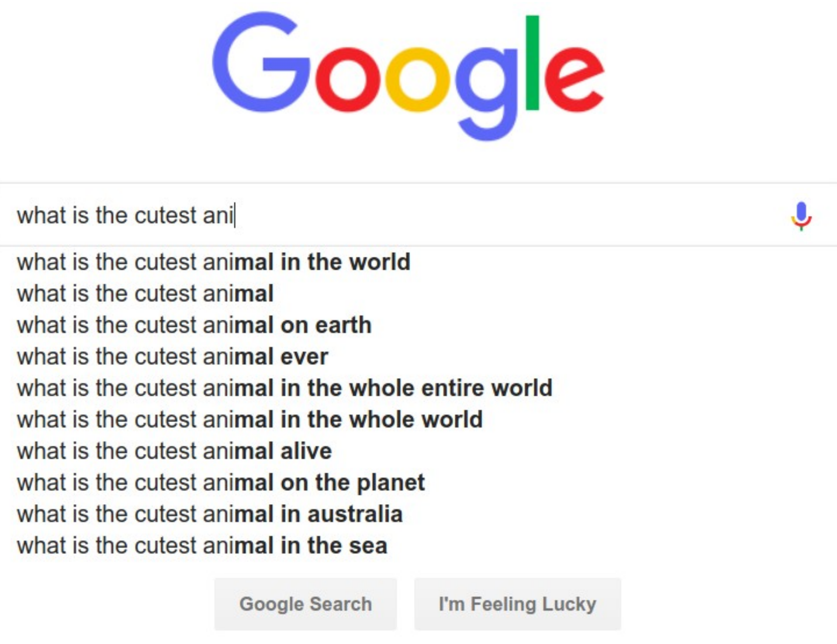Pick suggestion 'cutest animal on earth'
This screenshot has width=837, height=644.
194,325
